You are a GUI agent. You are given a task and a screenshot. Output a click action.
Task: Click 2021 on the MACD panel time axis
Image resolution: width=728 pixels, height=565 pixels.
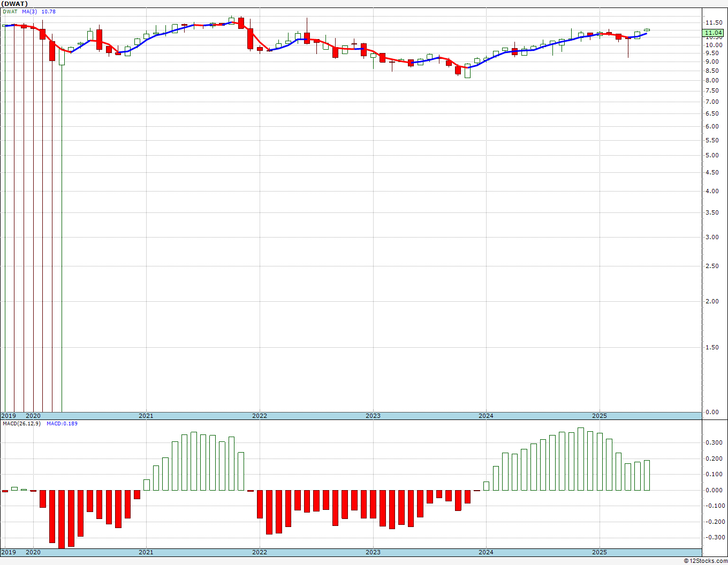point(146,552)
